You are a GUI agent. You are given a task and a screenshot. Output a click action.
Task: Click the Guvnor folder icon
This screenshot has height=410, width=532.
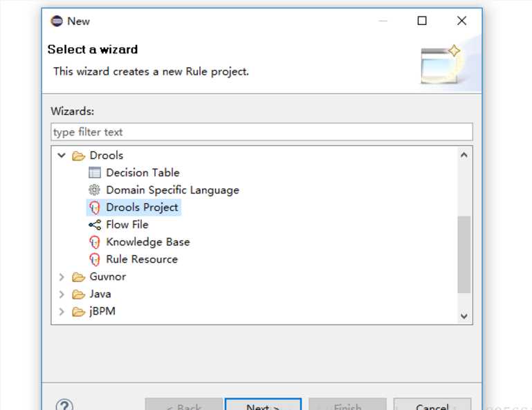pos(78,277)
